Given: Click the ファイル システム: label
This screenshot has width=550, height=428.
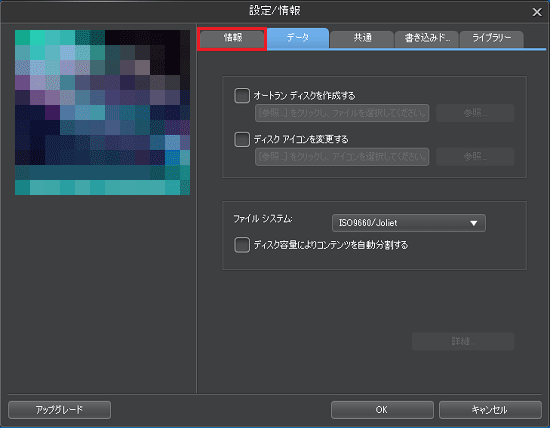Looking at the screenshot, I should click(x=263, y=219).
